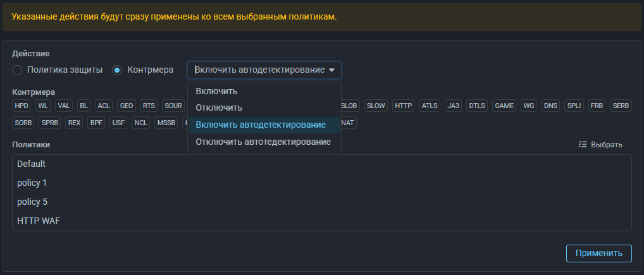The image size is (644, 275).
Task: Click the Применить button
Action: click(x=598, y=253)
